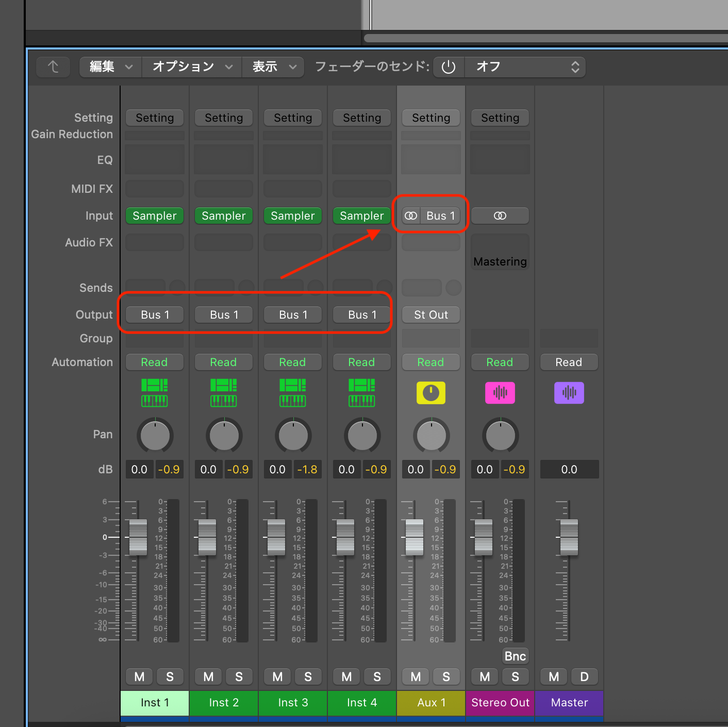
Task: Open Aux 1 automation Read mode menu
Action: pos(431,362)
